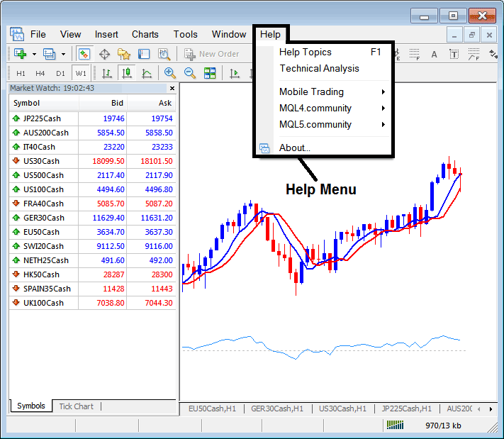
Task: Toggle Auto Scroll chart icon
Action: [x=235, y=73]
